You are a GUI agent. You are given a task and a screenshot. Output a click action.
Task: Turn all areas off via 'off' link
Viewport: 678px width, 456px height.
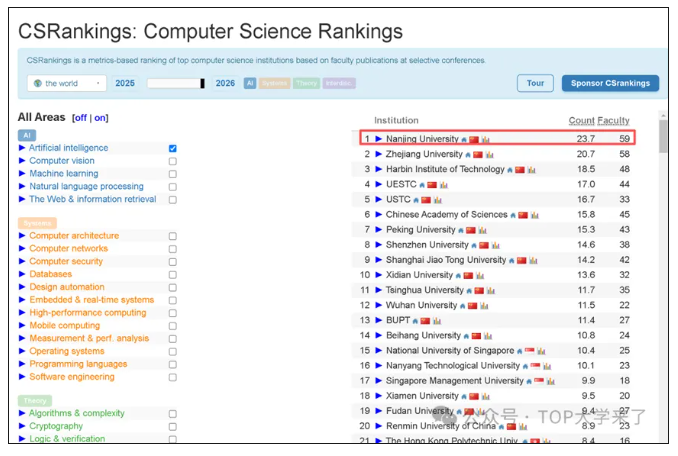79,118
